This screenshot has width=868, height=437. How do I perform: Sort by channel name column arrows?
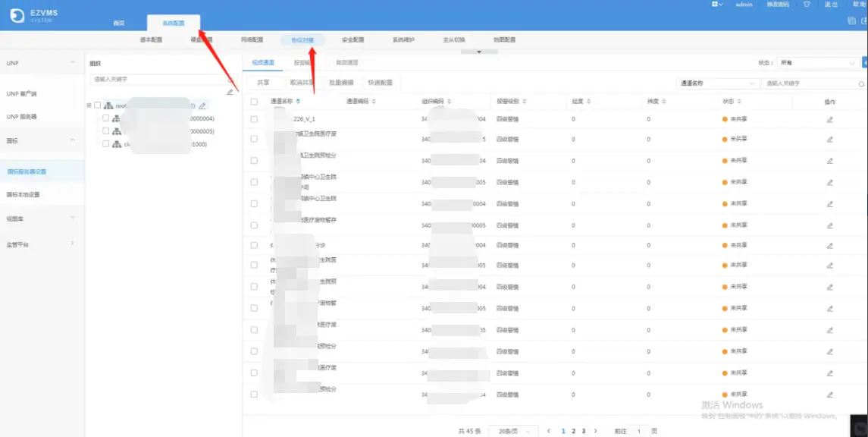298,101
